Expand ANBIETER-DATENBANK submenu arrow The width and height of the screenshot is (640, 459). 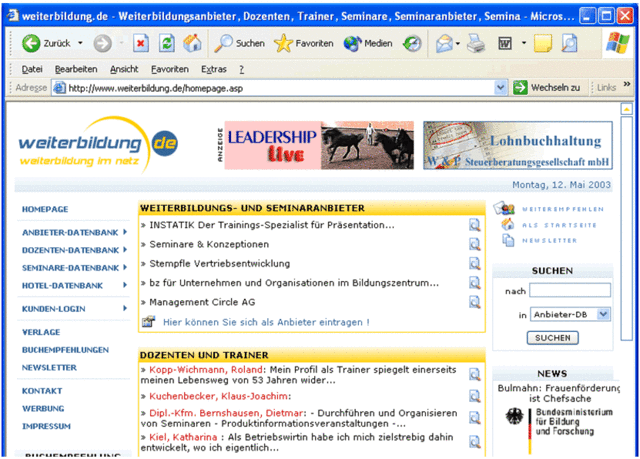(125, 232)
